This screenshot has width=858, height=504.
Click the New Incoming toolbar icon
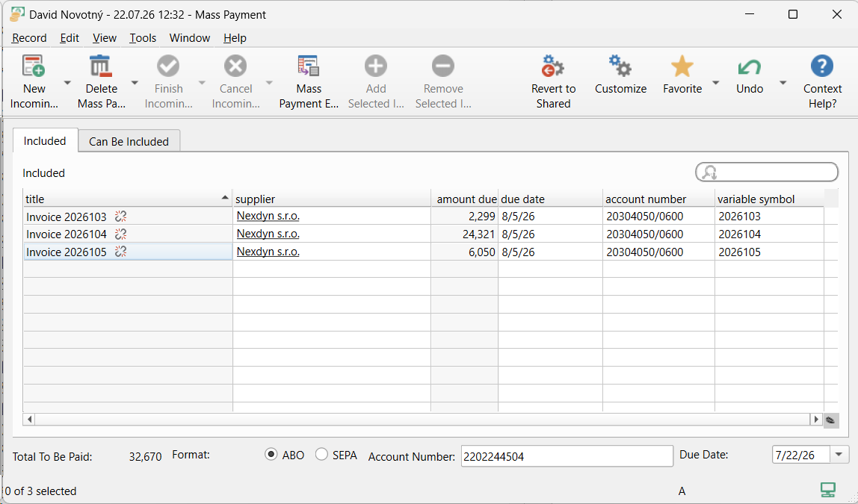click(34, 66)
